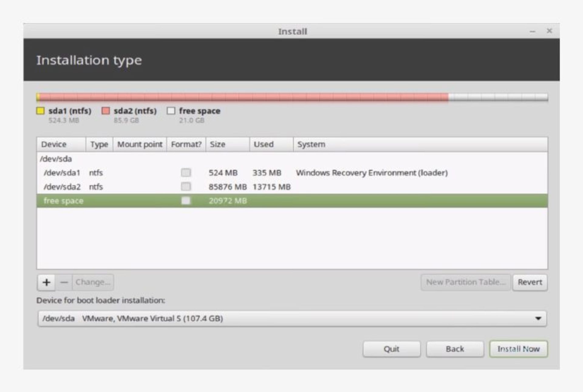This screenshot has width=583, height=392.
Task: Click the ntfs type of /dev/sda2
Action: click(96, 187)
